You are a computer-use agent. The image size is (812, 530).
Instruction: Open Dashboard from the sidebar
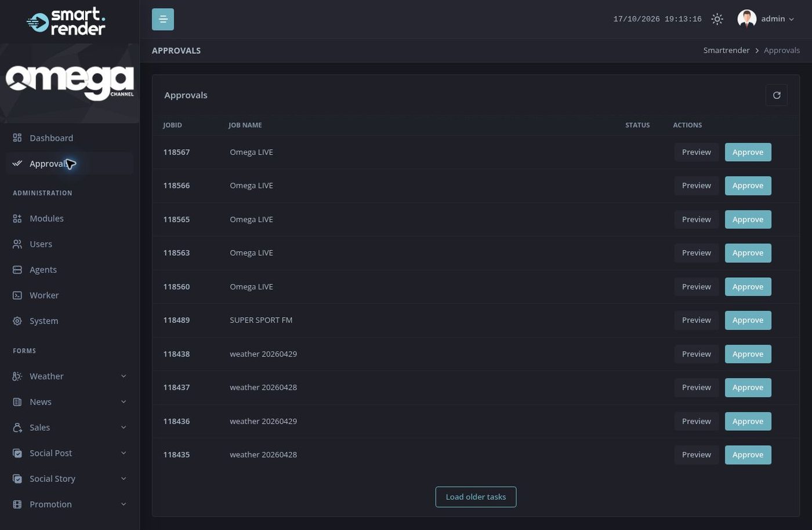[x=70, y=138]
